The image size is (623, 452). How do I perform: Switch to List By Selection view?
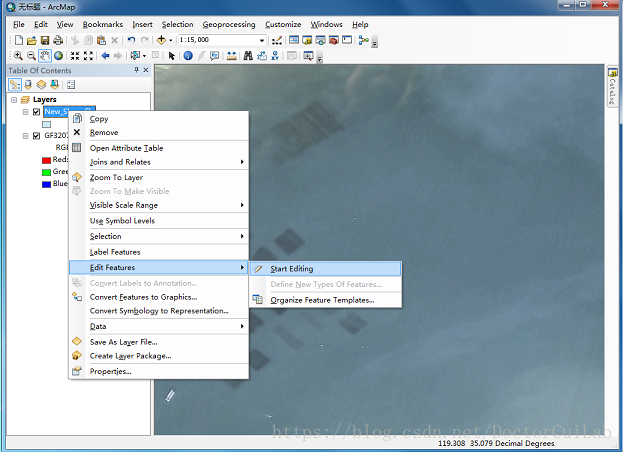pos(55,85)
